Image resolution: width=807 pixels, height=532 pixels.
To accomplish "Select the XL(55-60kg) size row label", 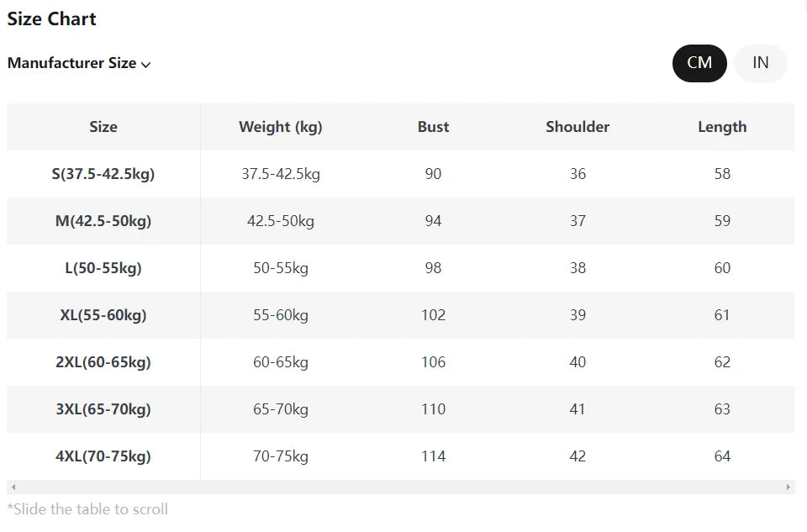I will pos(103,315).
